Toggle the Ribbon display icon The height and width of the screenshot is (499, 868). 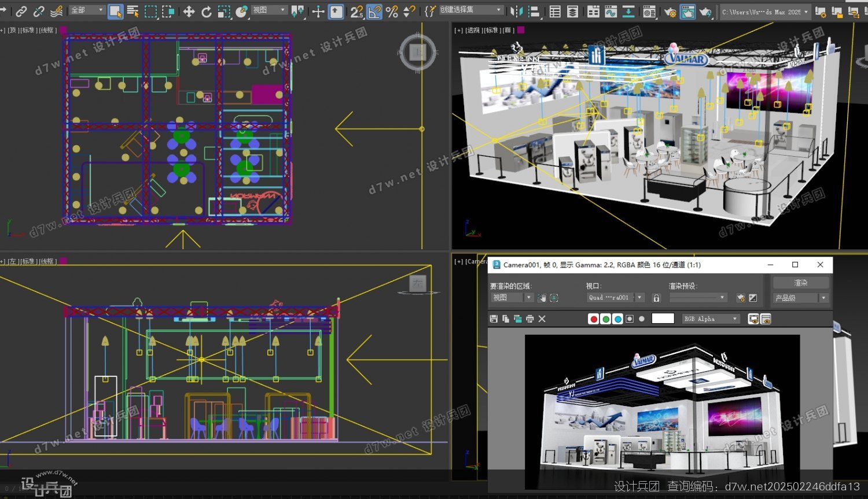point(593,11)
